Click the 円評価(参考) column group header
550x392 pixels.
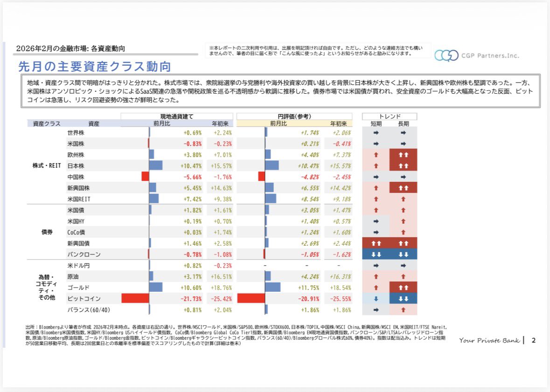point(294,117)
